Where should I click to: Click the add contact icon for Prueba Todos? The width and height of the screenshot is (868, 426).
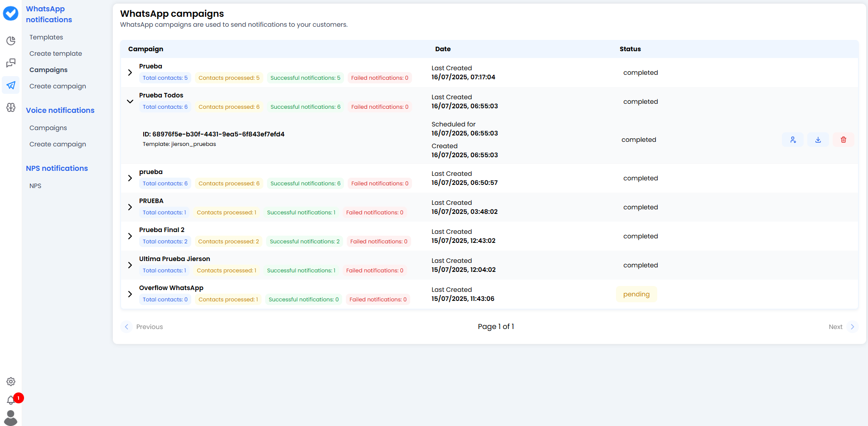[793, 140]
